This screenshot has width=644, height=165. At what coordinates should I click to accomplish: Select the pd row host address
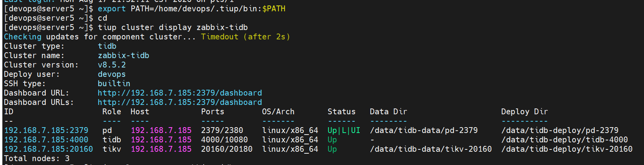pyautogui.click(x=161, y=130)
